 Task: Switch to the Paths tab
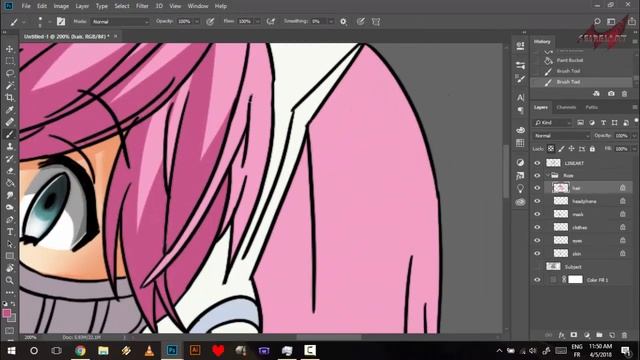pos(591,107)
